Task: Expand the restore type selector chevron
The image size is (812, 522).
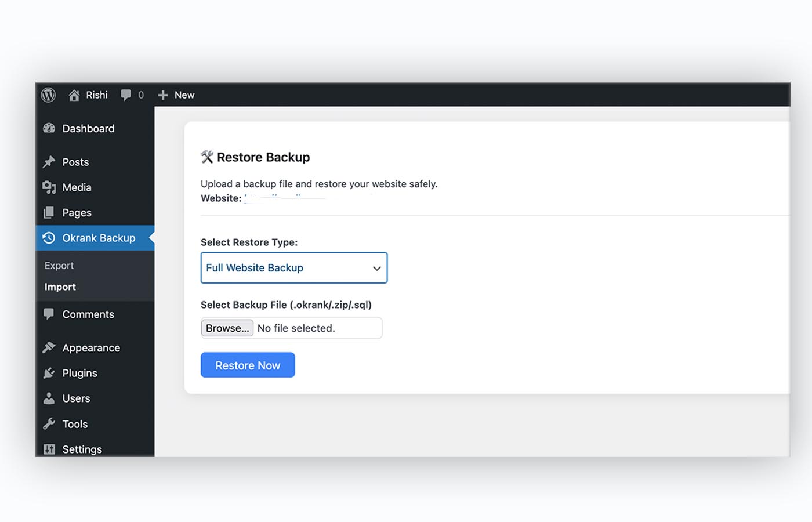Action: click(376, 268)
